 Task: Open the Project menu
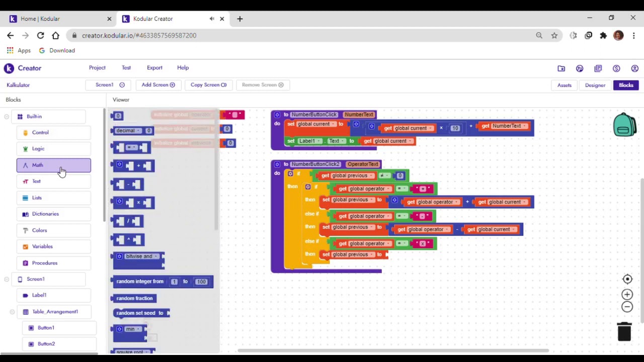click(x=97, y=68)
